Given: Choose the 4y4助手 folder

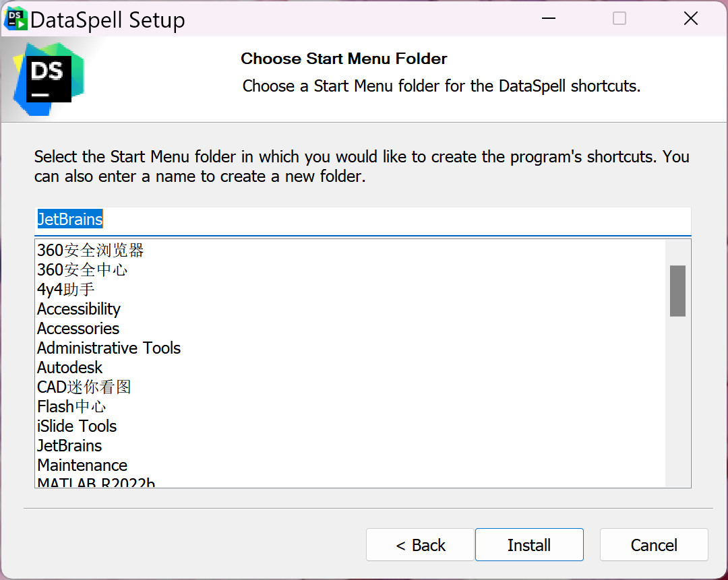Looking at the screenshot, I should 66,290.
